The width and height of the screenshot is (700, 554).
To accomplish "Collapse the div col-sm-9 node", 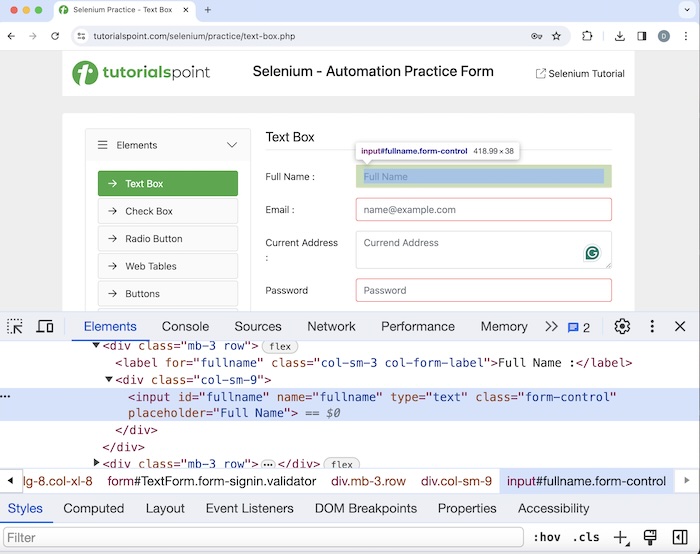I will pos(109,380).
